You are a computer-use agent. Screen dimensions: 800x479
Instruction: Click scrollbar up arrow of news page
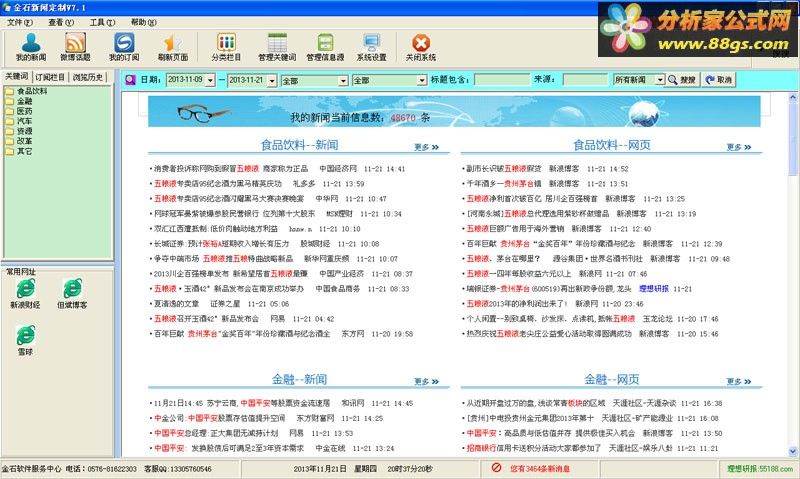(793, 97)
